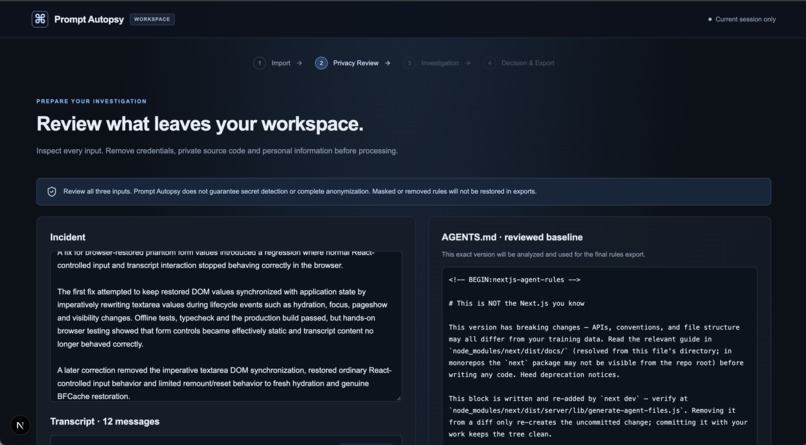The height and width of the screenshot is (445, 806).
Task: Click the '# This is NOT the Next.js you know' line
Action: point(517,304)
